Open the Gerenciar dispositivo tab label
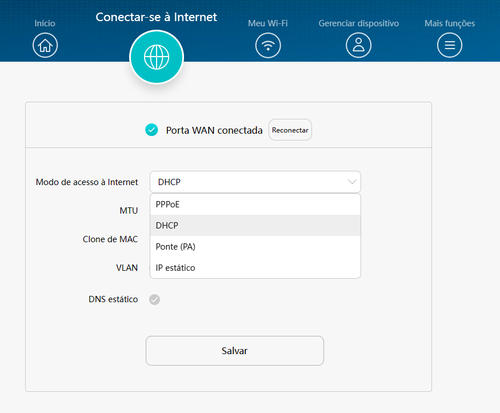This screenshot has height=413, width=500. tap(359, 23)
